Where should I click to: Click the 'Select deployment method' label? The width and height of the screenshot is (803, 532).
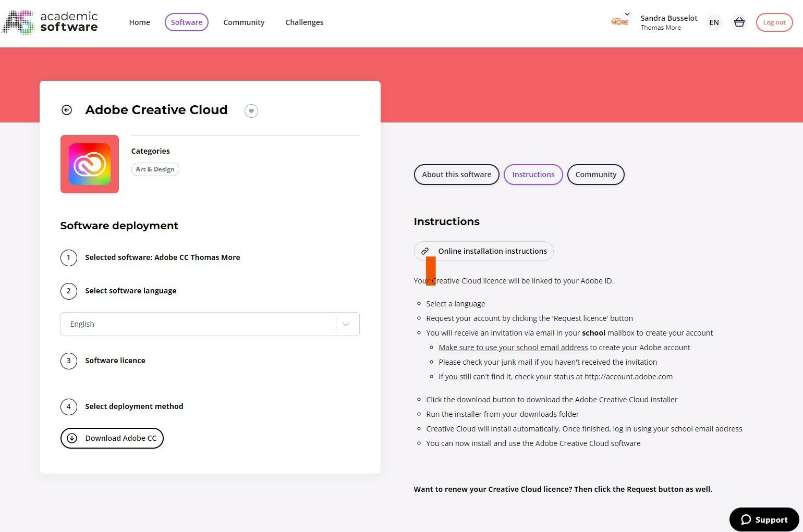coord(134,406)
